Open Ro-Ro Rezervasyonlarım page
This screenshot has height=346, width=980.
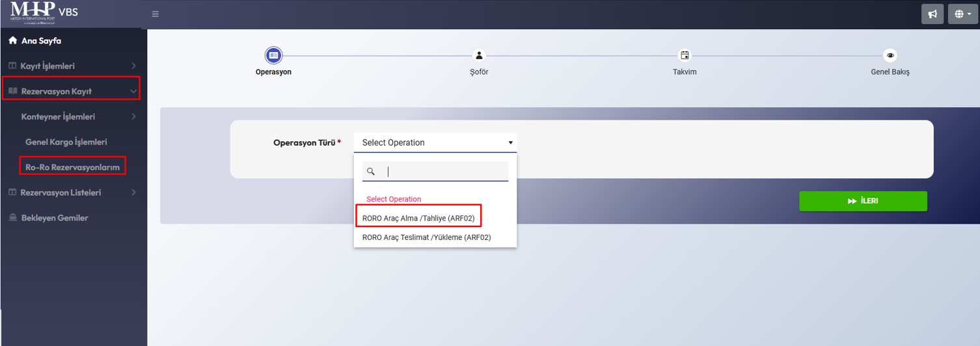click(72, 167)
